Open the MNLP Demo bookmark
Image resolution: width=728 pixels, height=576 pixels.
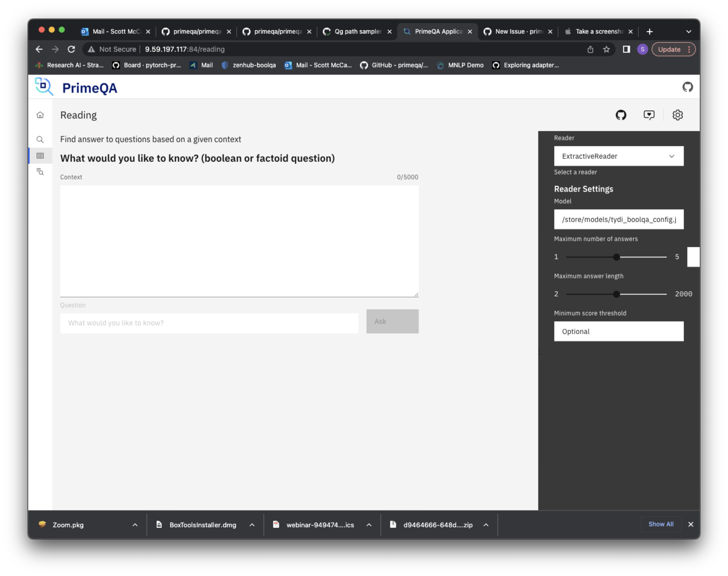[460, 65]
